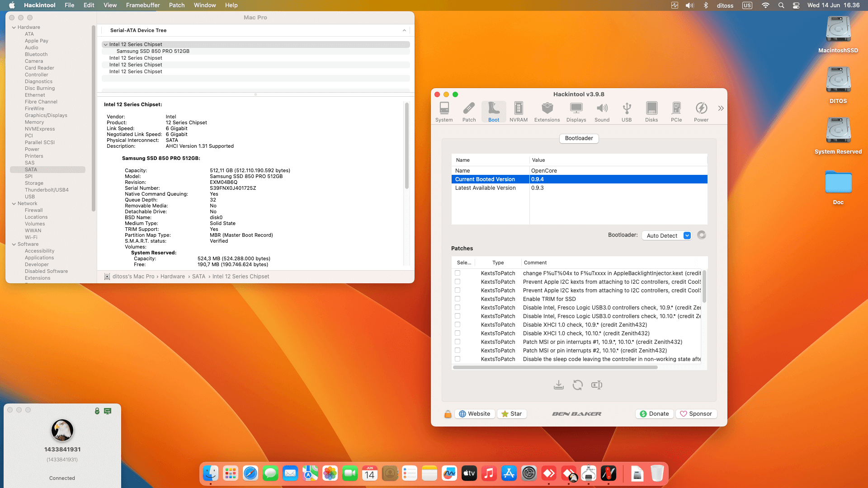Viewport: 868px width, 488px height.
Task: Collapse the Serial-ATA Device Tree header chevron
Action: pos(404,30)
